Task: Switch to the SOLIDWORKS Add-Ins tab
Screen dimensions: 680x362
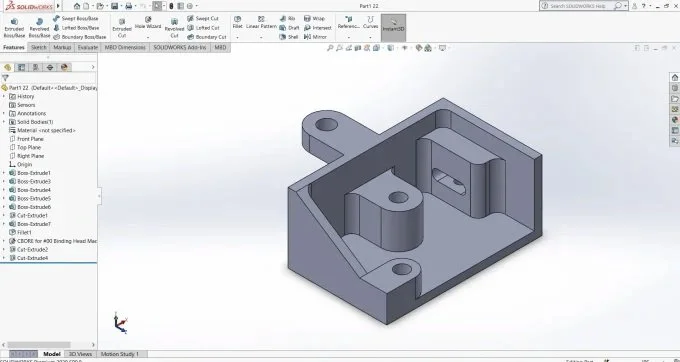Action: (180, 48)
